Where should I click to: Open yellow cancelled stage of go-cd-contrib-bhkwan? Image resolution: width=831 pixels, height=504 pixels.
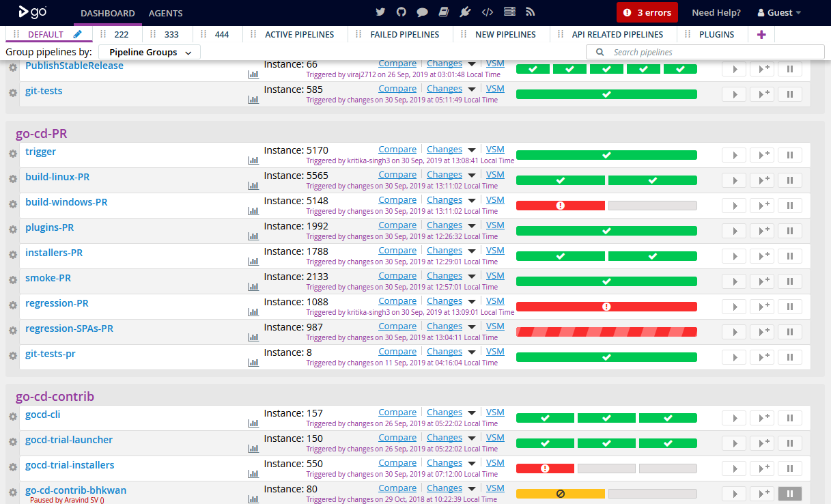pyautogui.click(x=561, y=494)
